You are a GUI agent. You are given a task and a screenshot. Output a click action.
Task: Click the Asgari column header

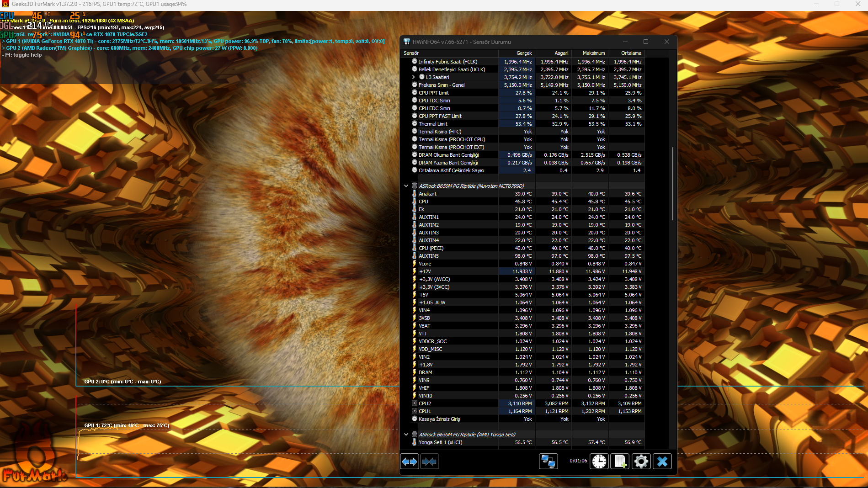pyautogui.click(x=553, y=53)
